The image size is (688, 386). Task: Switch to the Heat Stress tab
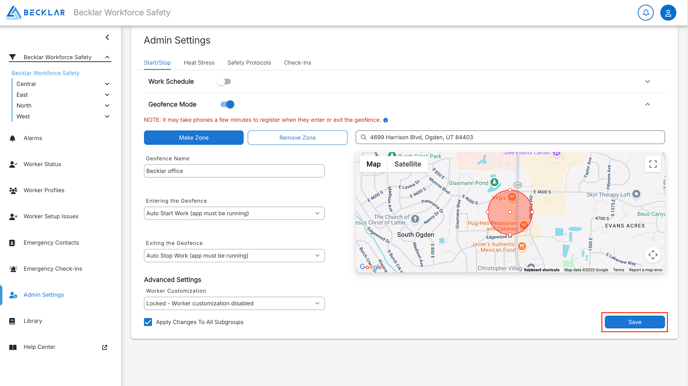coord(199,63)
